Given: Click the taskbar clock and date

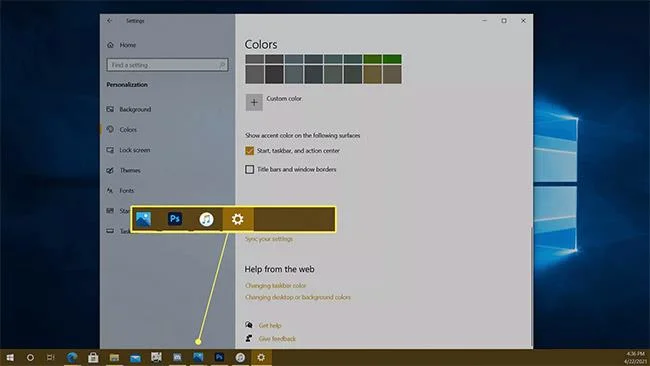Looking at the screenshot, I should pos(635,357).
